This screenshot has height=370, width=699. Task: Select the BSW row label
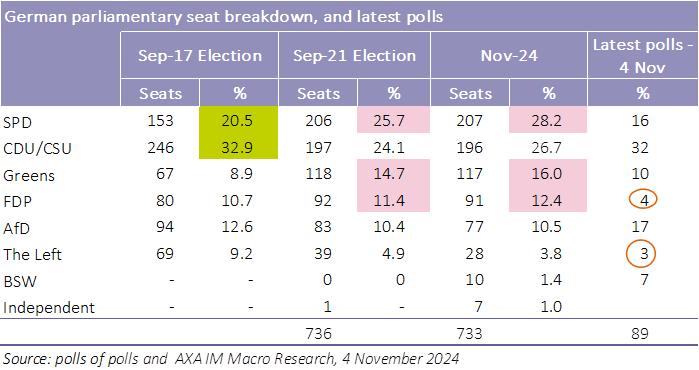(x=20, y=282)
